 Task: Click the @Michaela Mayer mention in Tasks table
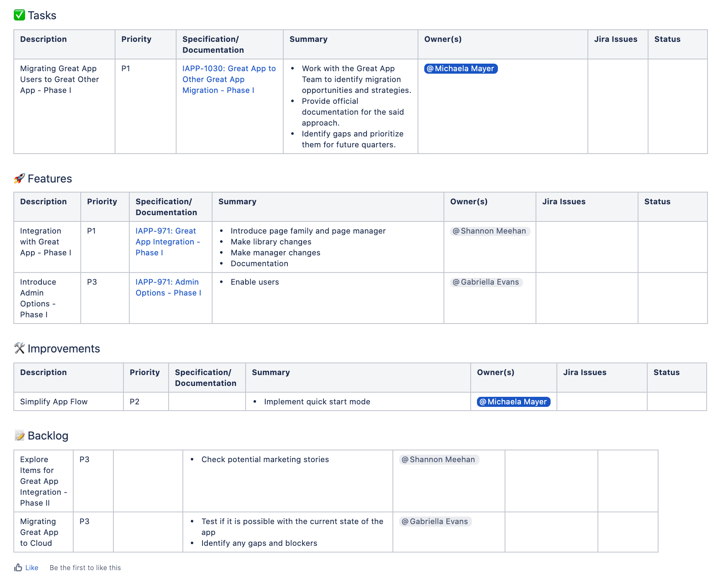pos(461,69)
